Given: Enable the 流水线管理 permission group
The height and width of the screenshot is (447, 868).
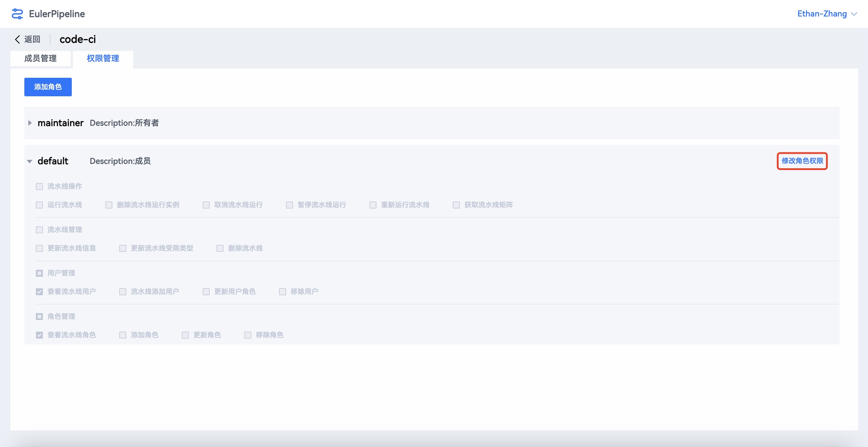Looking at the screenshot, I should point(39,230).
